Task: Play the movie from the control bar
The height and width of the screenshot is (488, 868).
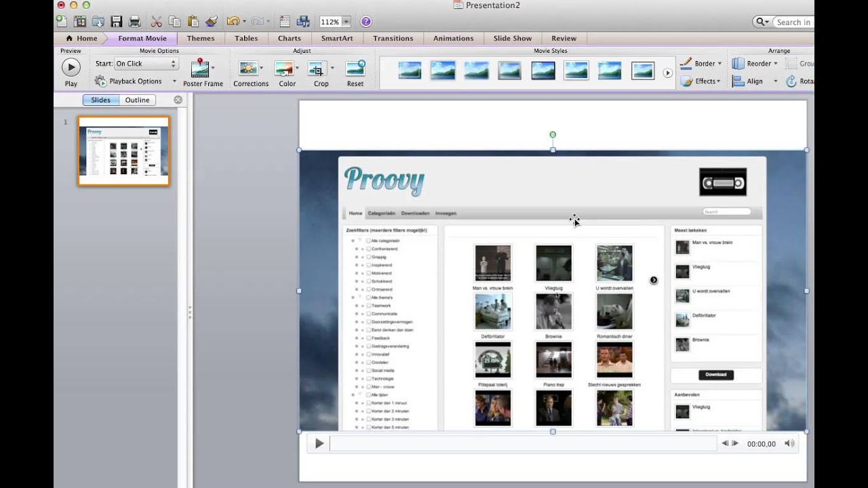Action: coord(319,443)
